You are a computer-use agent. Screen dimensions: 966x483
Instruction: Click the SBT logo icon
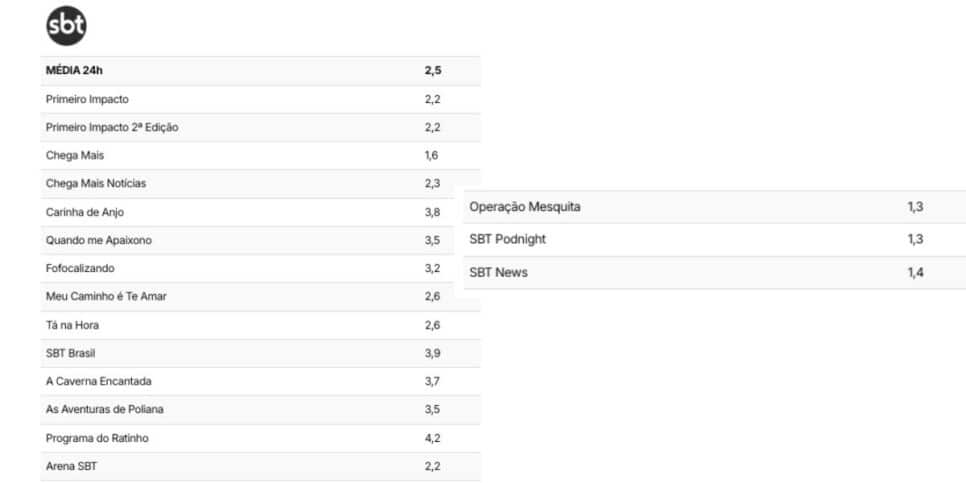tap(67, 26)
